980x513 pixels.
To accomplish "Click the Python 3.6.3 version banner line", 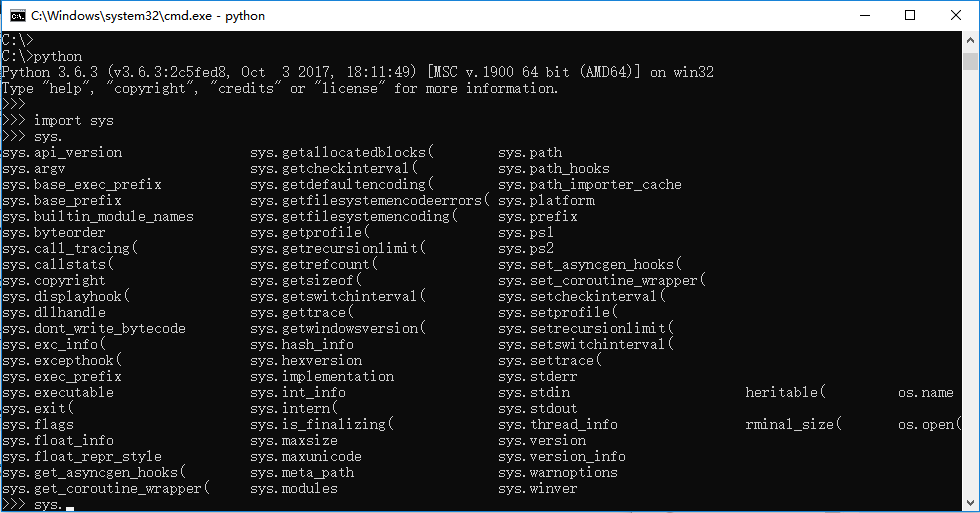I will 358,72.
